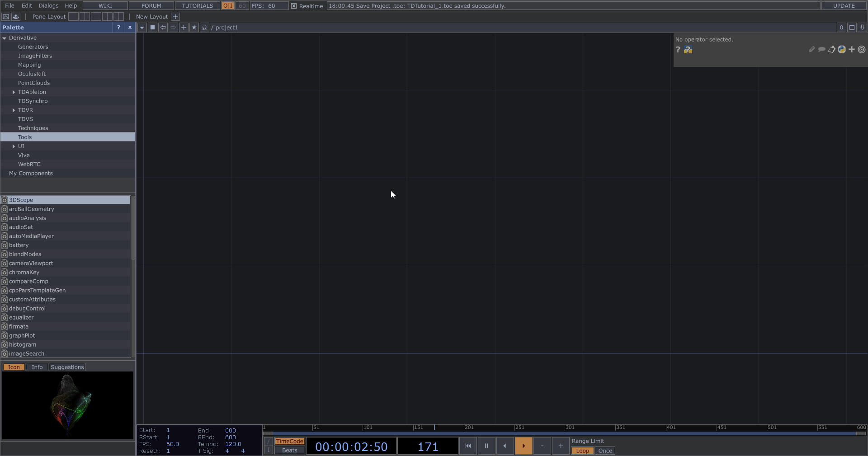
Task: Pause the timeline playback
Action: (486, 446)
